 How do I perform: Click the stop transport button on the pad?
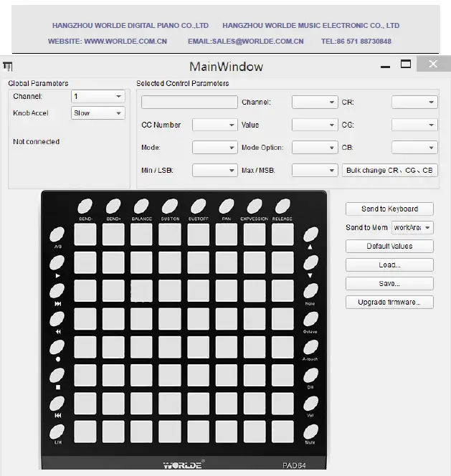[57, 376]
